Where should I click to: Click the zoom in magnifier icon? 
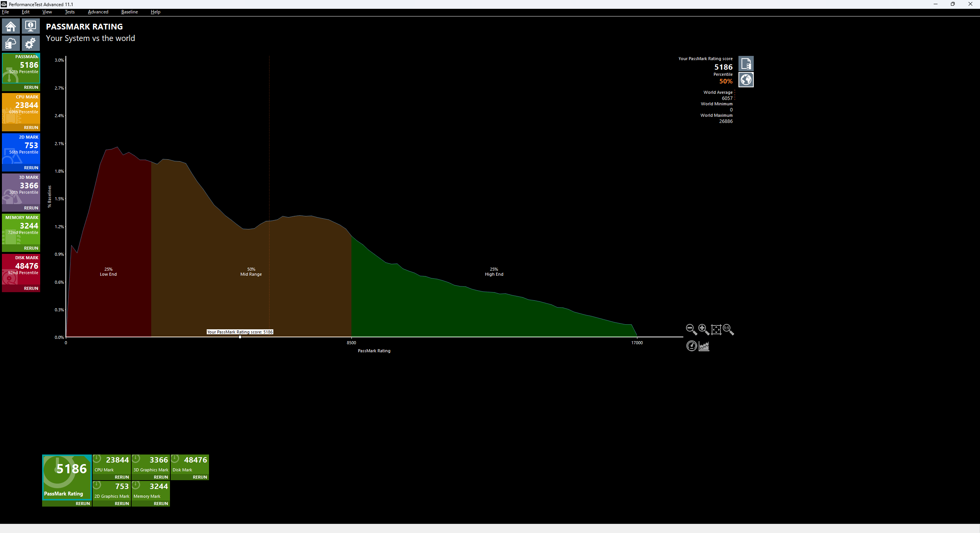703,329
